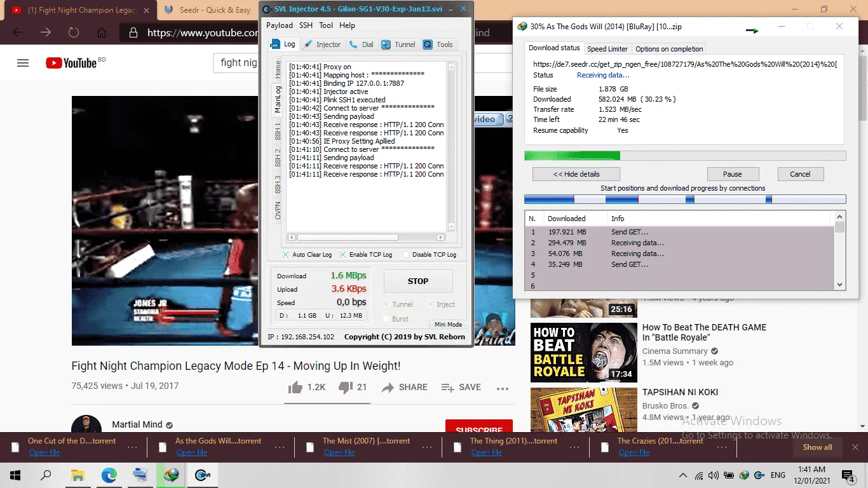Open taskbar search

(46, 475)
